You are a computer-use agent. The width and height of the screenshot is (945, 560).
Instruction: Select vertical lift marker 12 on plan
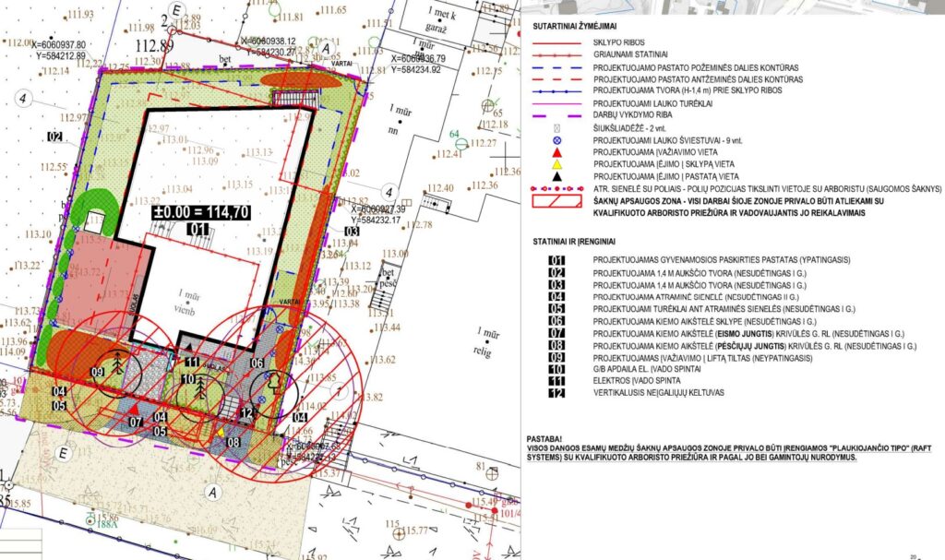pos(247,411)
